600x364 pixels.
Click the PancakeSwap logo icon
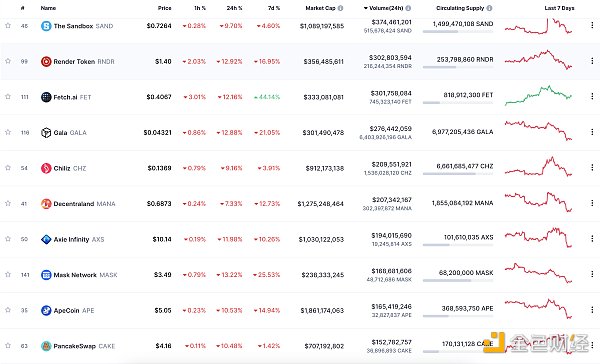click(x=46, y=346)
